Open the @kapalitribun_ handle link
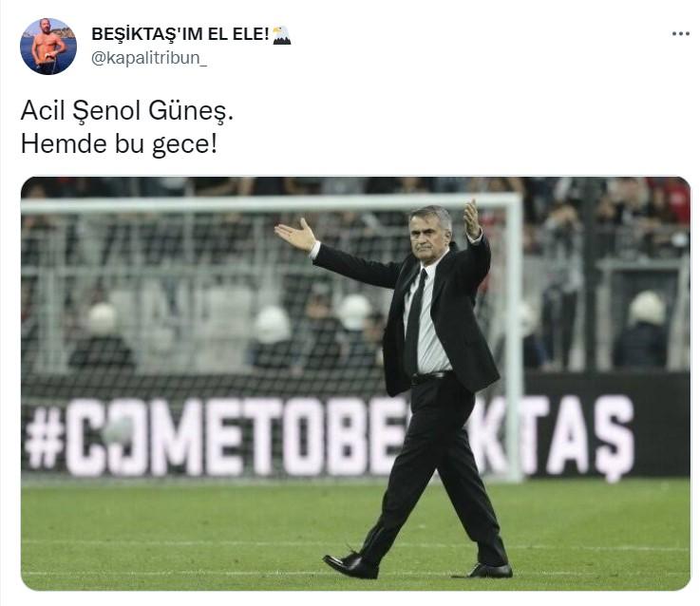The height and width of the screenshot is (606, 700). 149,58
